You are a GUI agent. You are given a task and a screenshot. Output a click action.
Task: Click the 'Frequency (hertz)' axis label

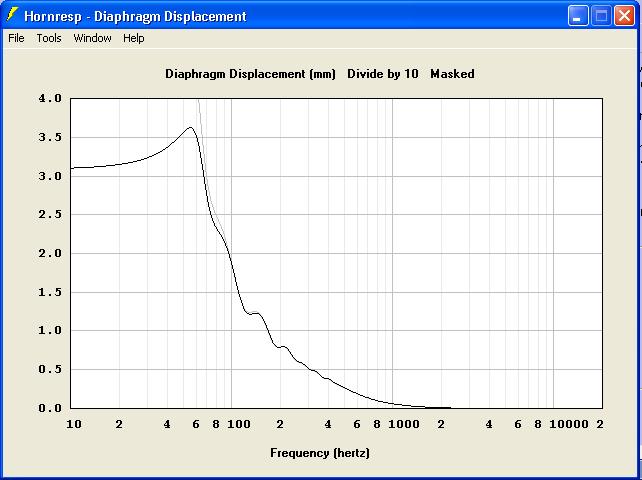tap(320, 453)
